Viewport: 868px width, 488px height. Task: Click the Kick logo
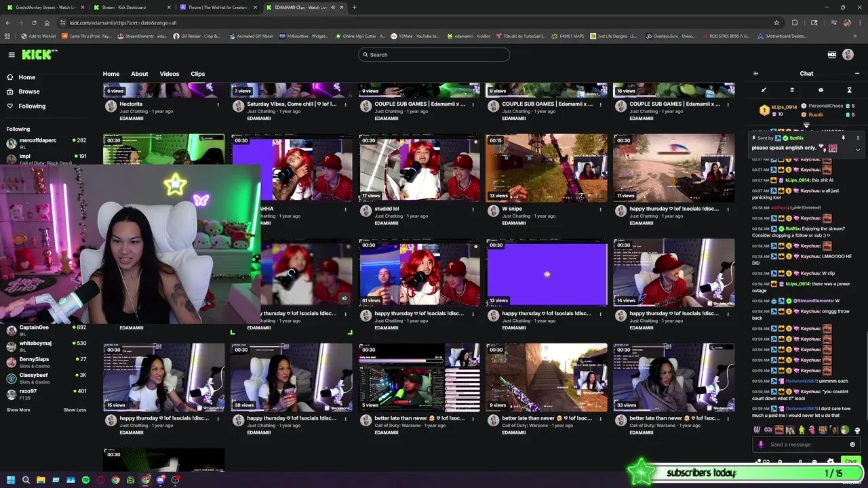pyautogui.click(x=39, y=55)
